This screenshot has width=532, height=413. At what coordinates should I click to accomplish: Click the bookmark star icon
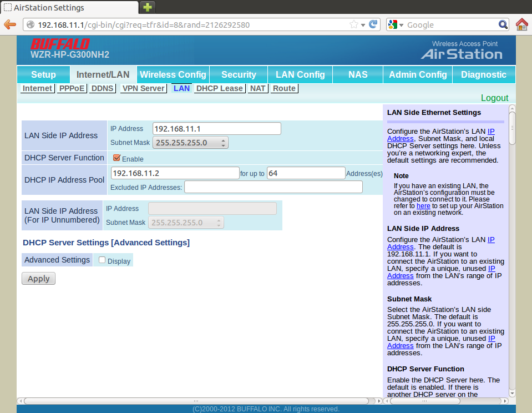click(x=354, y=24)
